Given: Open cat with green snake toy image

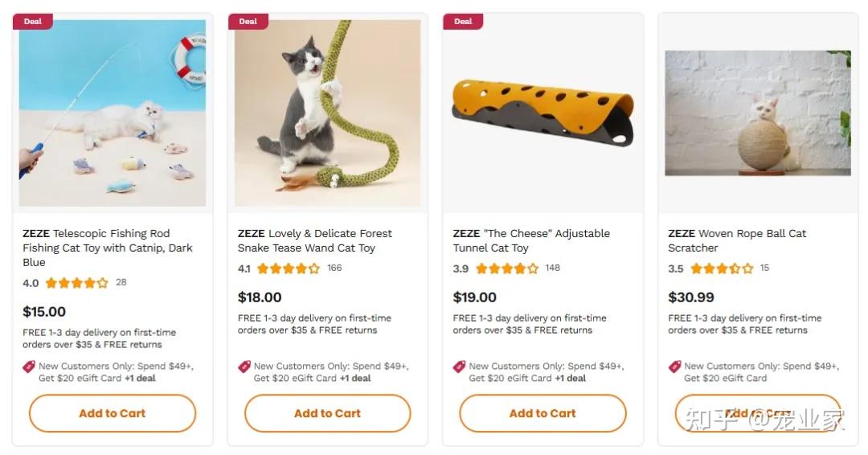Looking at the screenshot, I should coord(328,113).
